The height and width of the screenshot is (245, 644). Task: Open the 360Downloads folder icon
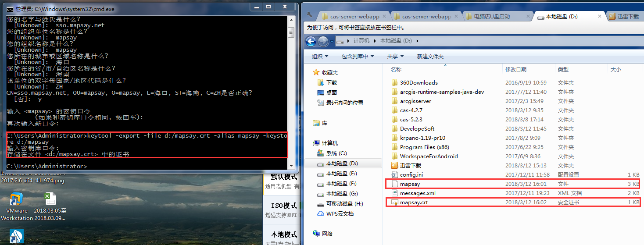(394, 82)
